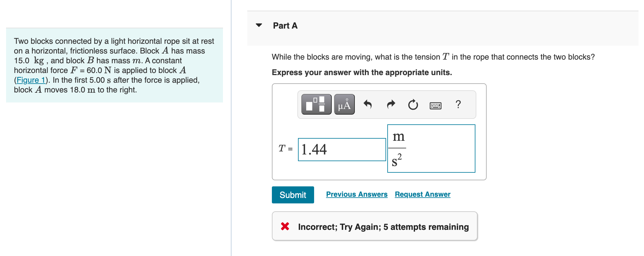Click the s² denominator in units box
This screenshot has height=256, width=644.
click(x=397, y=160)
